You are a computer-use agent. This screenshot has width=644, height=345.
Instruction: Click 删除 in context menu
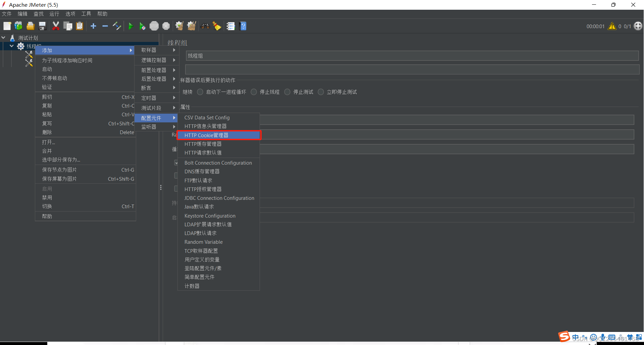(86, 132)
